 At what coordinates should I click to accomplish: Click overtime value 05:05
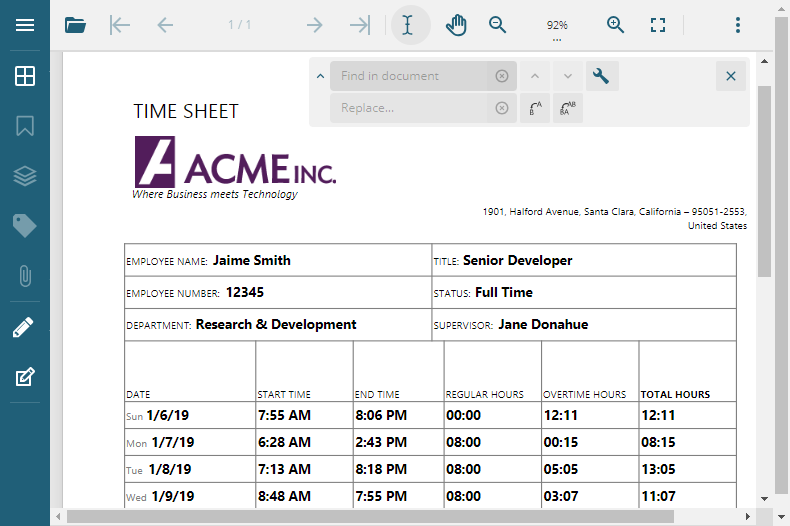[561, 470]
